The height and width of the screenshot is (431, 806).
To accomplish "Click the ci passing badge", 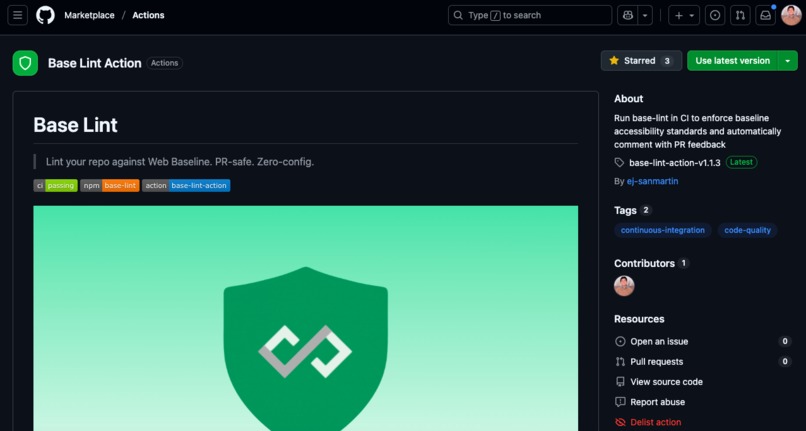I will point(56,186).
